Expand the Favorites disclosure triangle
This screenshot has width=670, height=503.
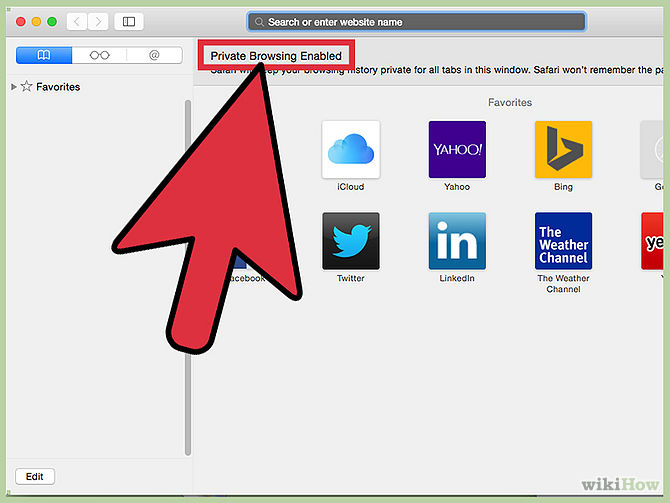click(13, 87)
